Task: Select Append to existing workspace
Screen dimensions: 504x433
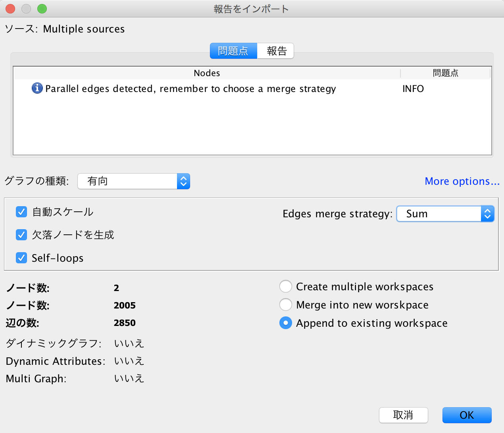Action: [x=286, y=323]
